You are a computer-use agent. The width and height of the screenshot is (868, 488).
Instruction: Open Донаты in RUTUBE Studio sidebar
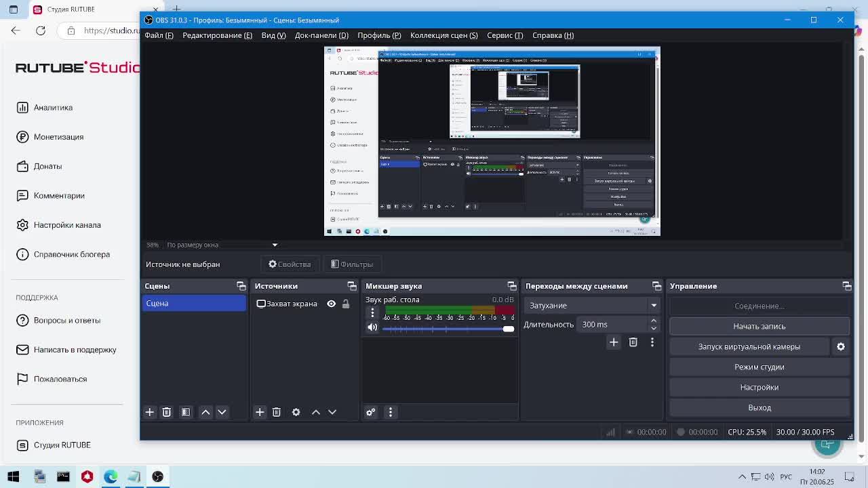tap(39, 166)
